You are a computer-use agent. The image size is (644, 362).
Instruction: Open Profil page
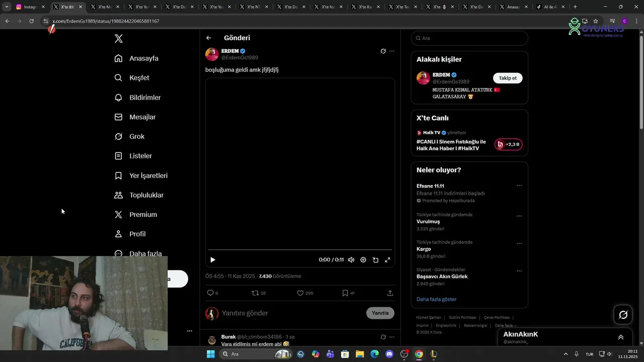(x=130, y=234)
